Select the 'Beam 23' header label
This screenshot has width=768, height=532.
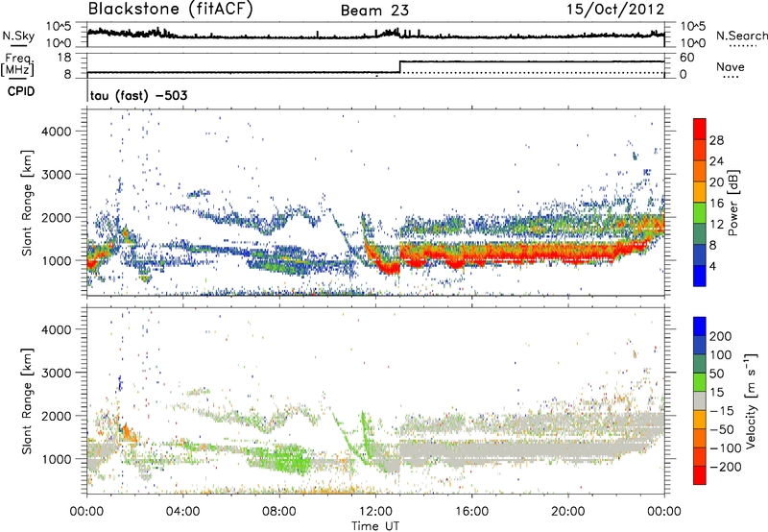click(x=374, y=11)
